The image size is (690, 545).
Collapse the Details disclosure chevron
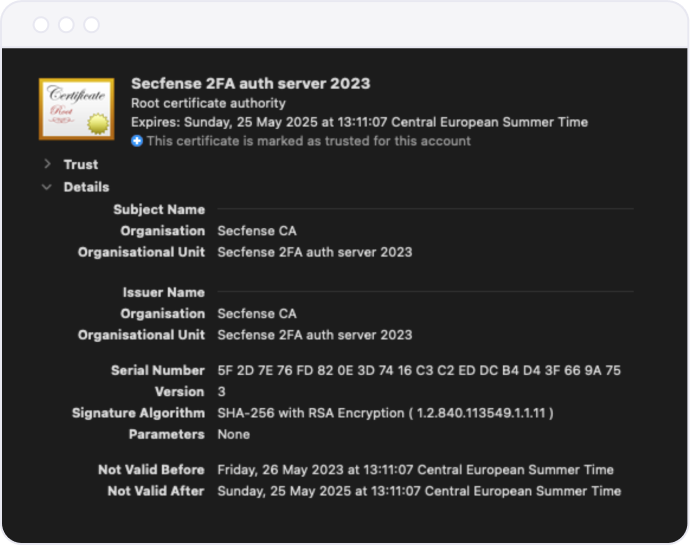pos(47,187)
